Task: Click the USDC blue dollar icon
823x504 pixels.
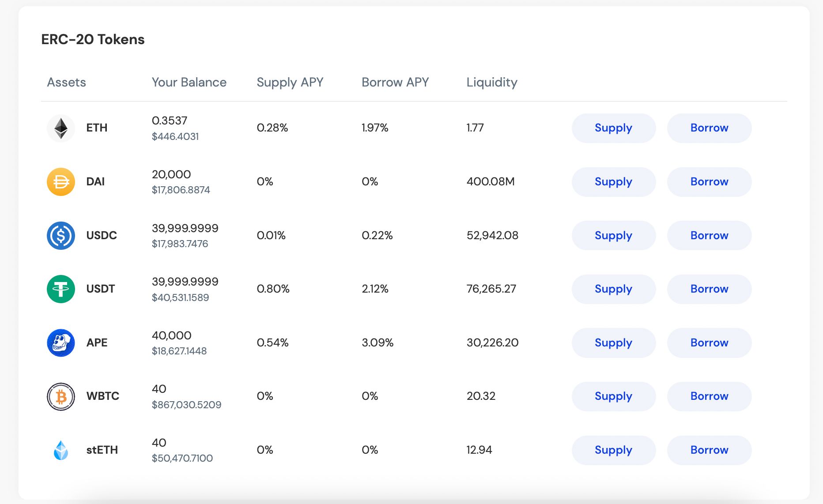Action: tap(61, 236)
